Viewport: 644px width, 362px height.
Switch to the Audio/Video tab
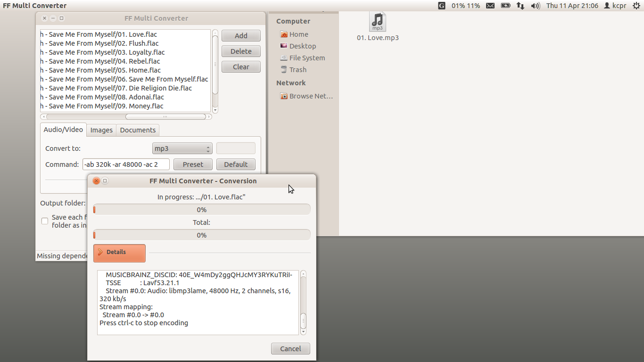[63, 130]
